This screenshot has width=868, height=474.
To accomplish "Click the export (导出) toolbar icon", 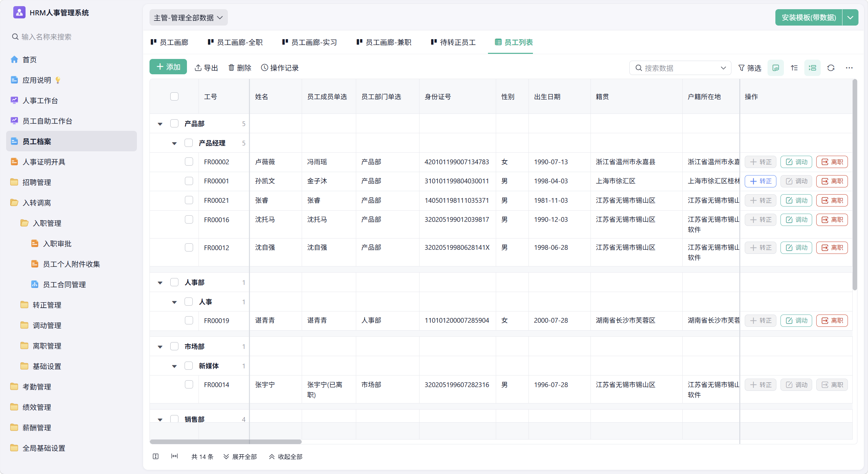I will (198, 68).
